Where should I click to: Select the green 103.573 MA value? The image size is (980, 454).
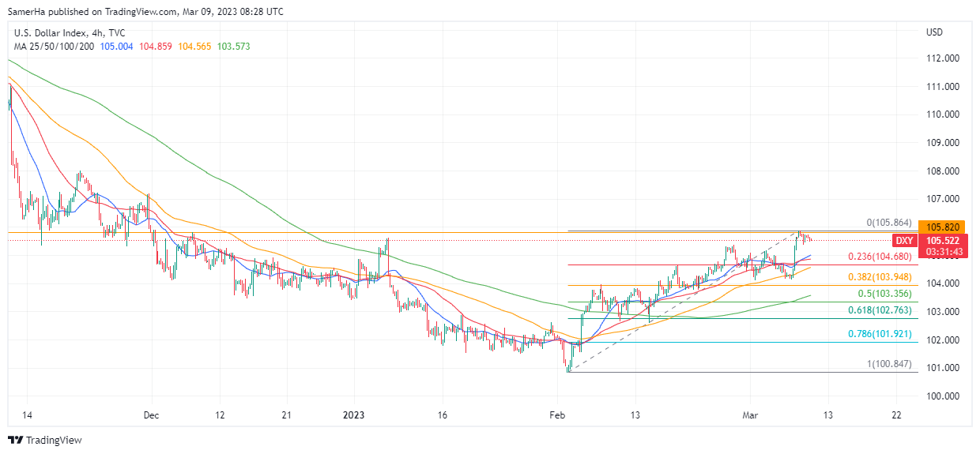pos(234,47)
